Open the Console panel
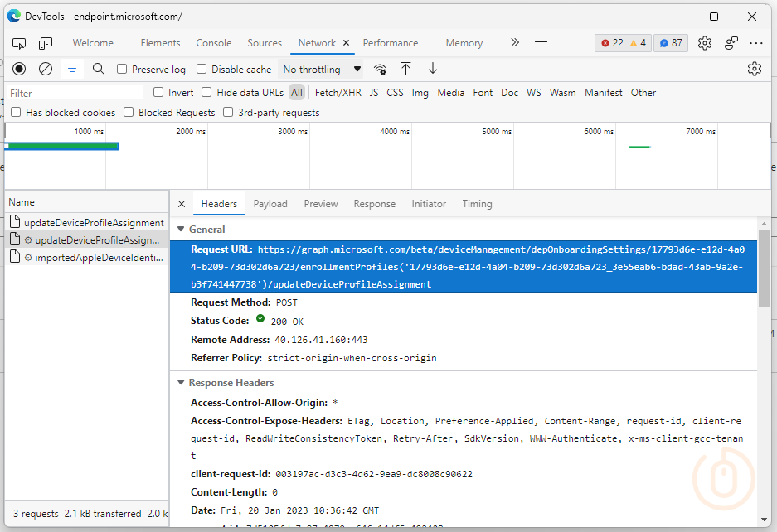Screen dimensions: 777x532 213,42
